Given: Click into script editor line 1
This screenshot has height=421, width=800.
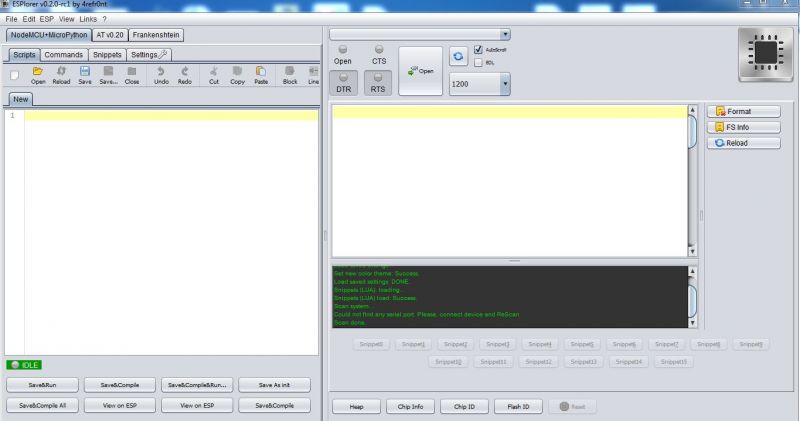Looking at the screenshot, I should 171,115.
